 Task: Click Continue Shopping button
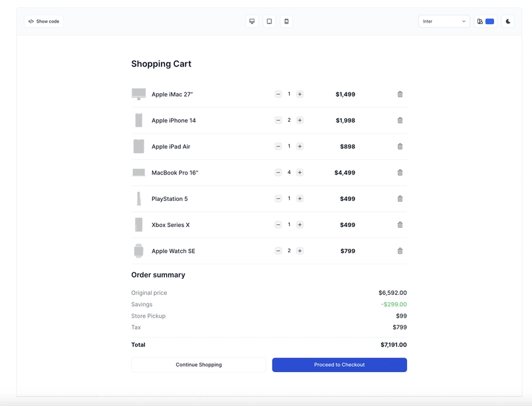(199, 365)
